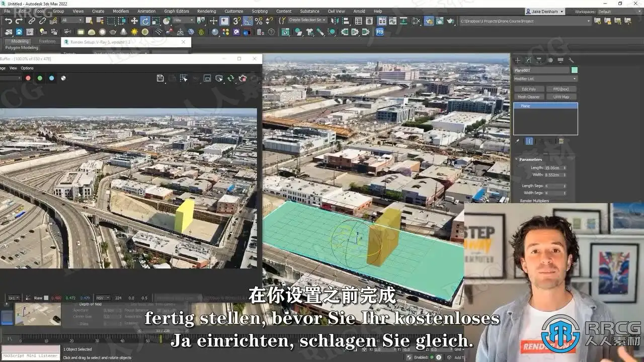Click the Mirror tool icon
Image resolution: width=644 pixels, height=362 pixels.
334,21
